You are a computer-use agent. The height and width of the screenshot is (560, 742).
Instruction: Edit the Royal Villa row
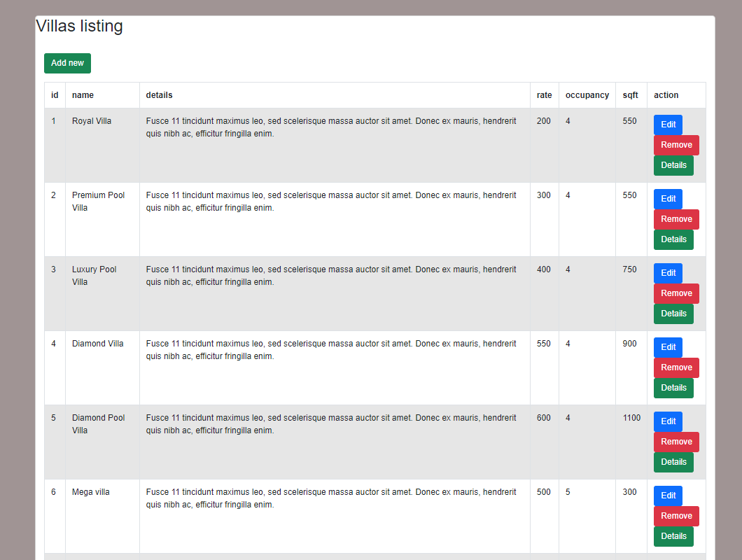click(668, 125)
